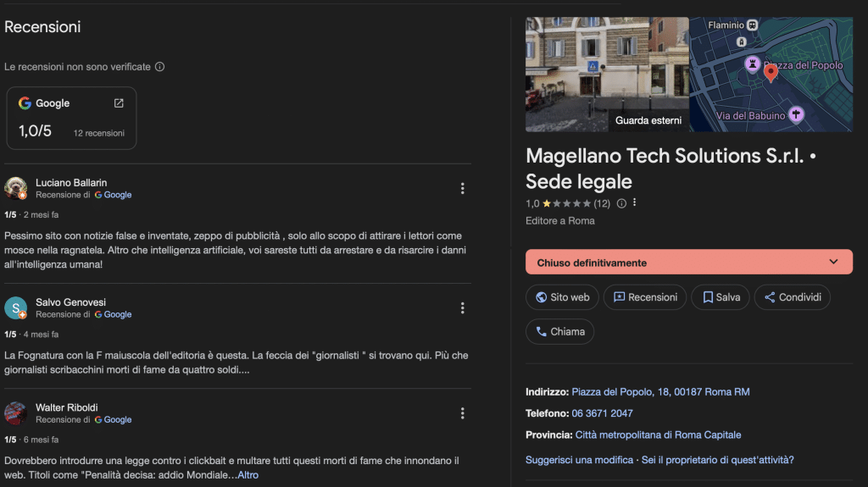Screen dimensions: 868x487
Task: Open Guarda esterni street view photo
Action: 607,75
